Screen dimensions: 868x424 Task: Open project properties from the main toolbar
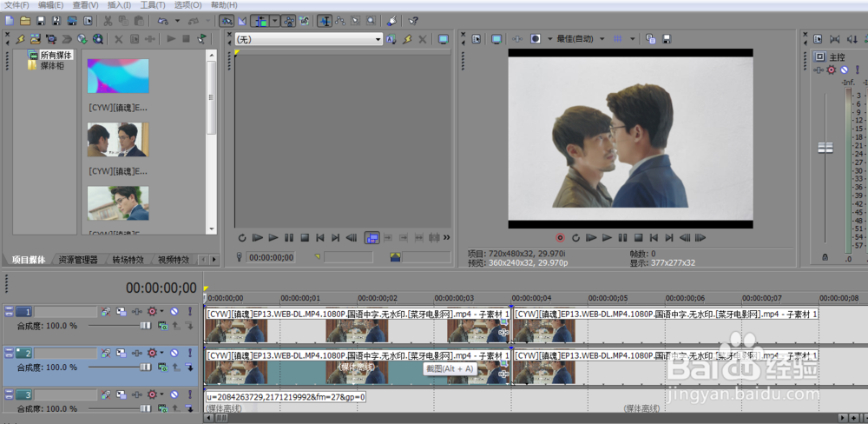tap(88, 21)
